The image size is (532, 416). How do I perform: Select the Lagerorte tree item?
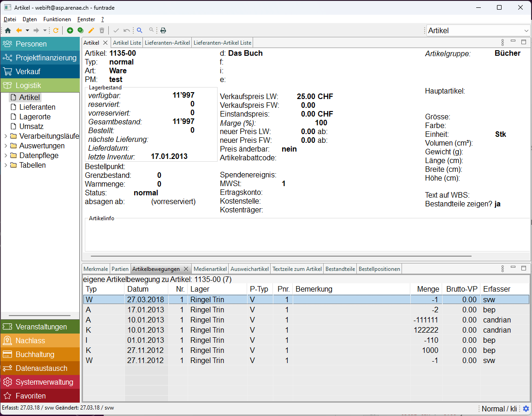tap(35, 117)
